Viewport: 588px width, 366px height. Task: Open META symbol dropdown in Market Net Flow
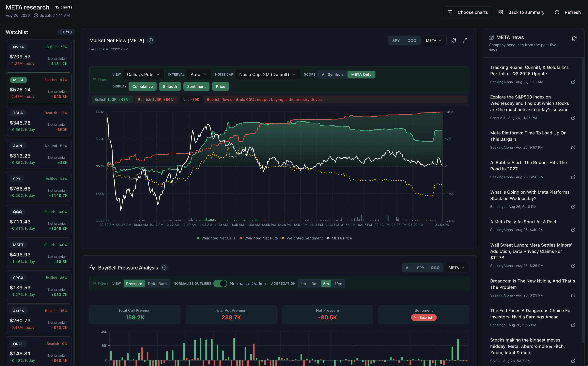pos(434,40)
